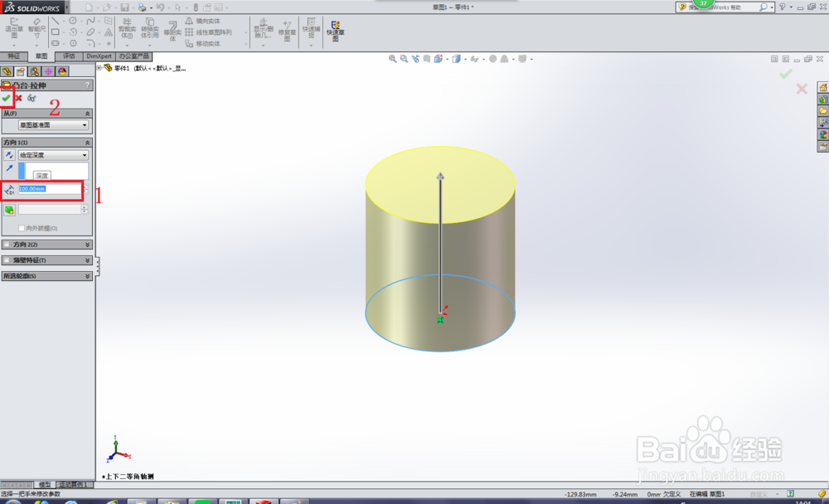This screenshot has width=829, height=504.
Task: Cancel the extrude with the red X in the panel
Action: (x=18, y=98)
